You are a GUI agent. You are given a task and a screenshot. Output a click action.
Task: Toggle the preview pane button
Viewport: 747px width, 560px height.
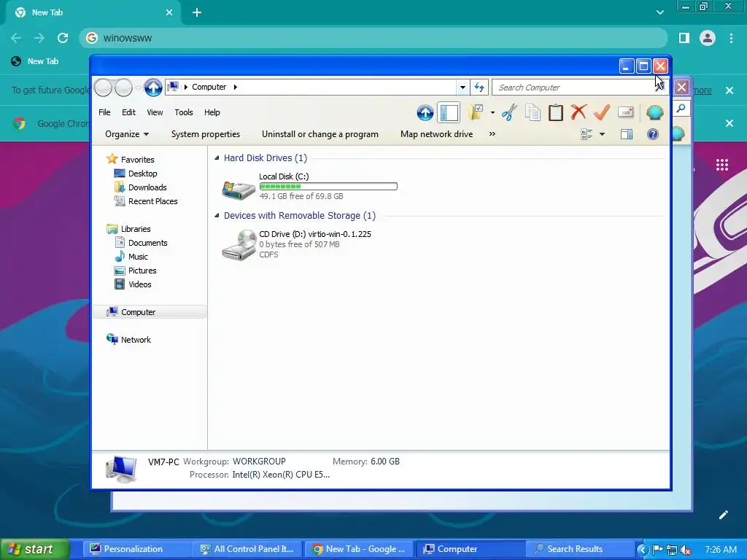click(627, 134)
